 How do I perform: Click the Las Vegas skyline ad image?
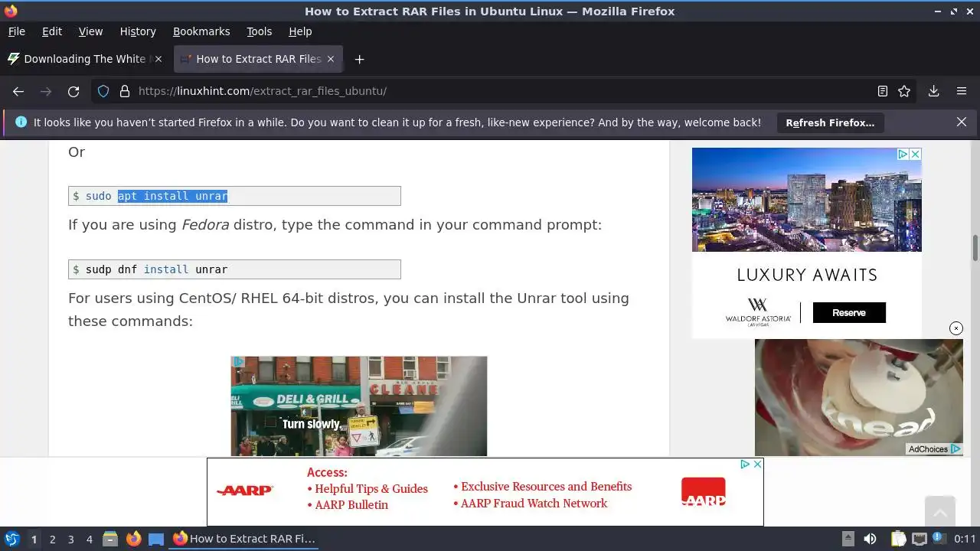click(807, 200)
